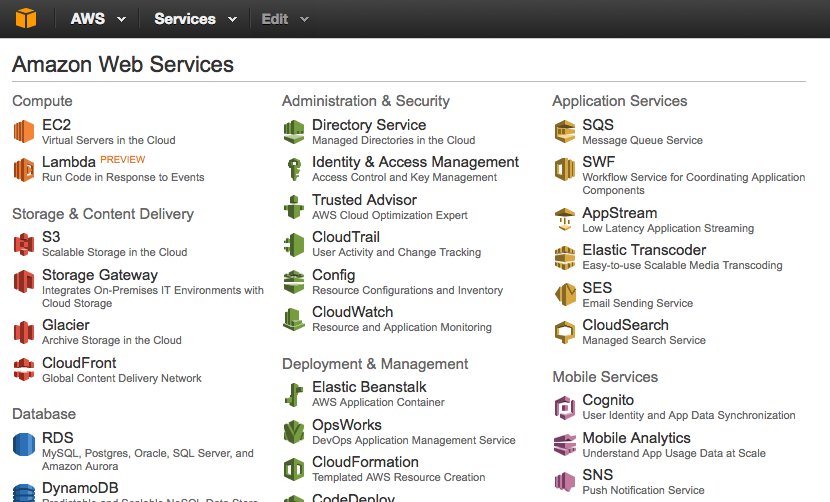Click the Glacier service icon
830x502 pixels.
click(x=24, y=332)
